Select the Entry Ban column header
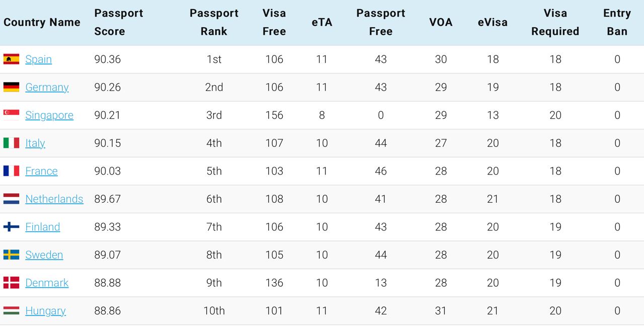The width and height of the screenshot is (644, 327). [617, 22]
